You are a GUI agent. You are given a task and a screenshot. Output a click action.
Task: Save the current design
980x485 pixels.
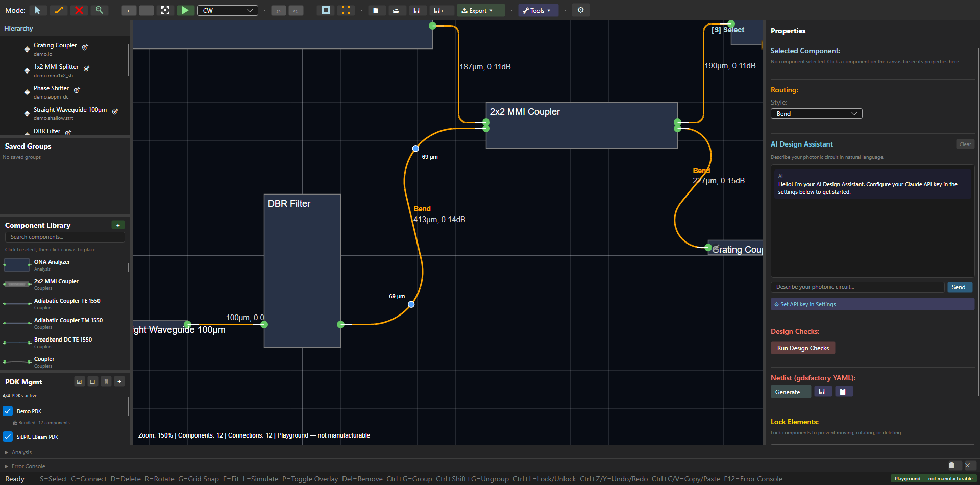[x=416, y=10]
